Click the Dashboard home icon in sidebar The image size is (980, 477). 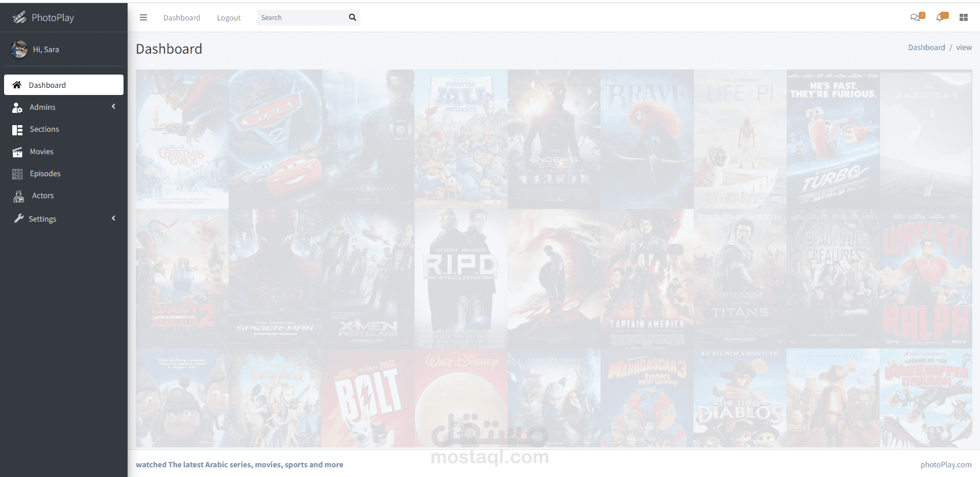tap(17, 85)
